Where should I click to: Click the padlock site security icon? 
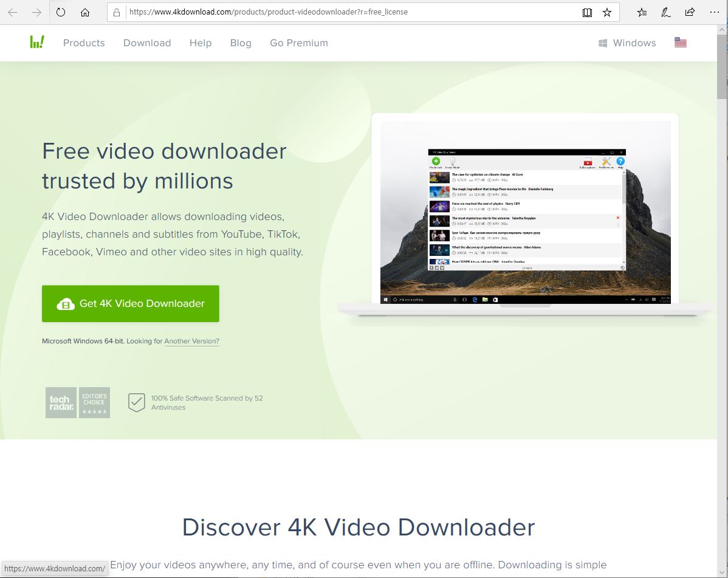(117, 13)
